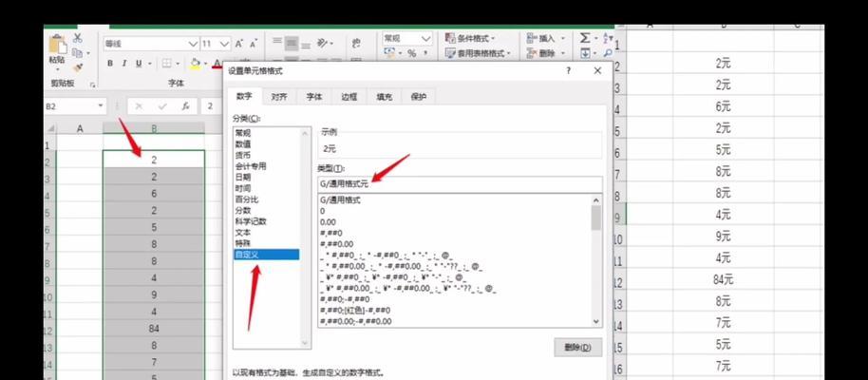Viewport: 868px width, 380px height.
Task: Select the 数字 tab
Action: [x=244, y=96]
